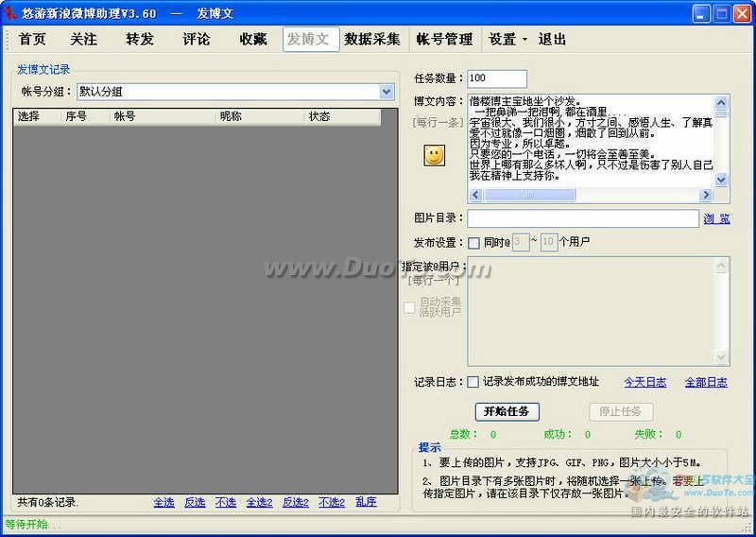Open the 收藏 section

click(x=253, y=39)
